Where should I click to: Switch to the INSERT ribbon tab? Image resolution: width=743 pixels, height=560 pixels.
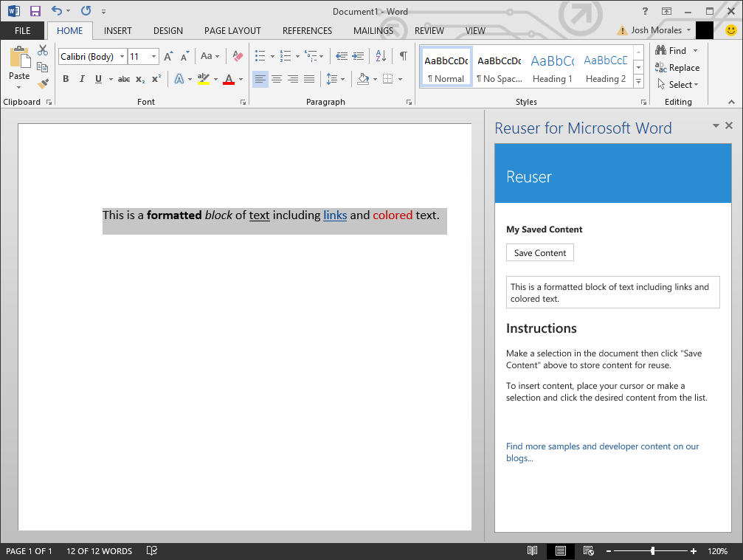pyautogui.click(x=117, y=30)
